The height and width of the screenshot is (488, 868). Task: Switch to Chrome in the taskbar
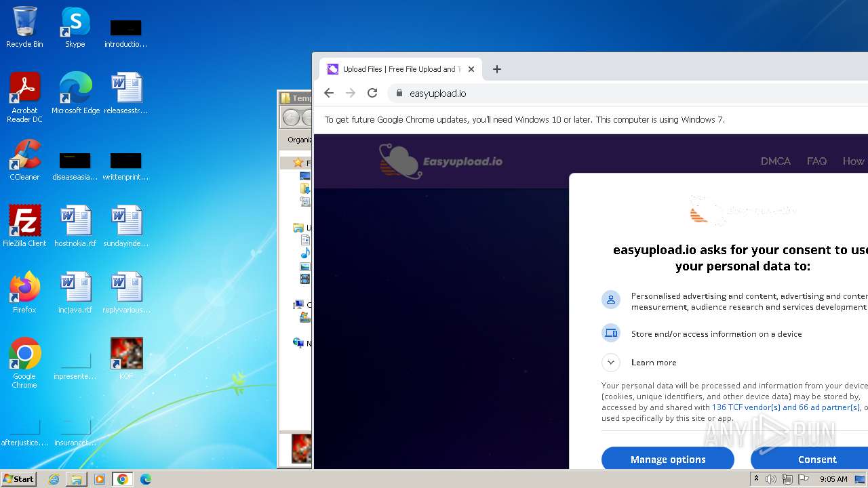tap(123, 479)
